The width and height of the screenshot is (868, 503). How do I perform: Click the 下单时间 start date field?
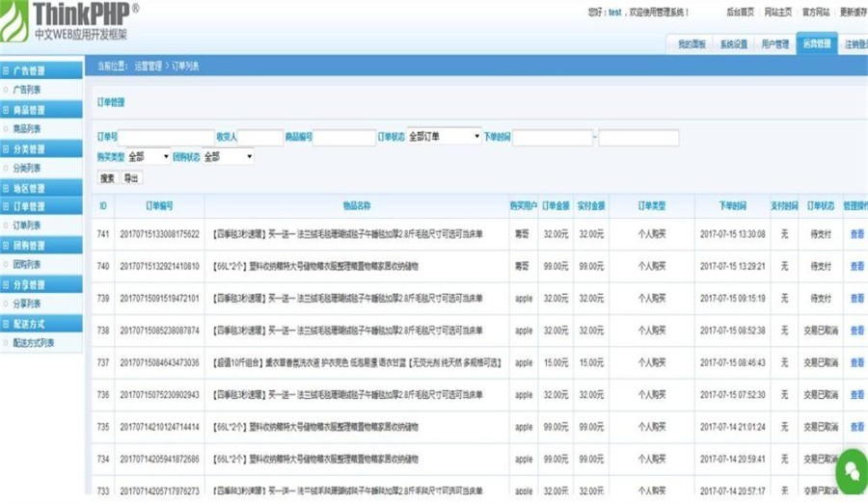553,137
